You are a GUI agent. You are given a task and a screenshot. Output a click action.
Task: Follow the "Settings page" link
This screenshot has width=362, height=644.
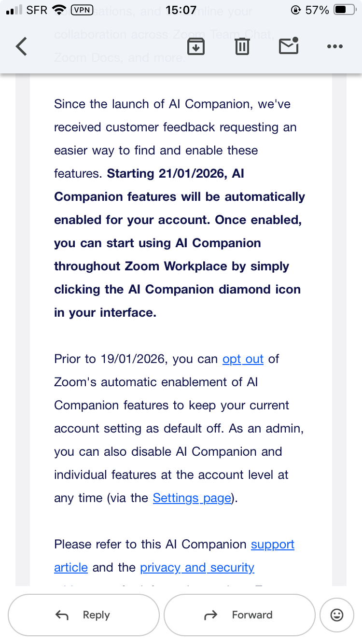(192, 498)
